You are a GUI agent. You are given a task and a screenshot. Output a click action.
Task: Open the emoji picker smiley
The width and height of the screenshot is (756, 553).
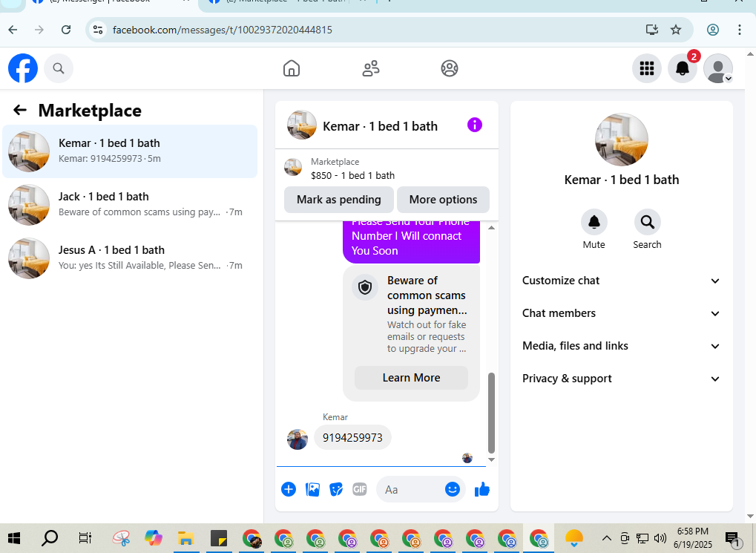pos(453,489)
